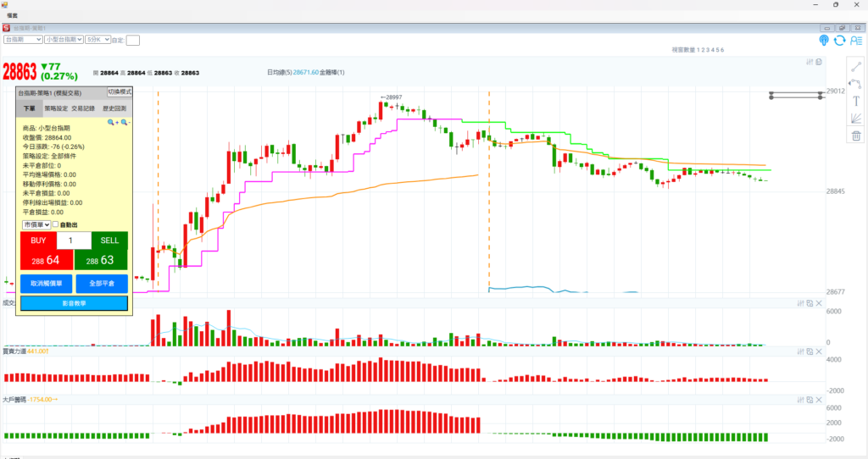Image resolution: width=868 pixels, height=459 pixels.
Task: Open the 市價單 order type dropdown
Action: (36, 224)
